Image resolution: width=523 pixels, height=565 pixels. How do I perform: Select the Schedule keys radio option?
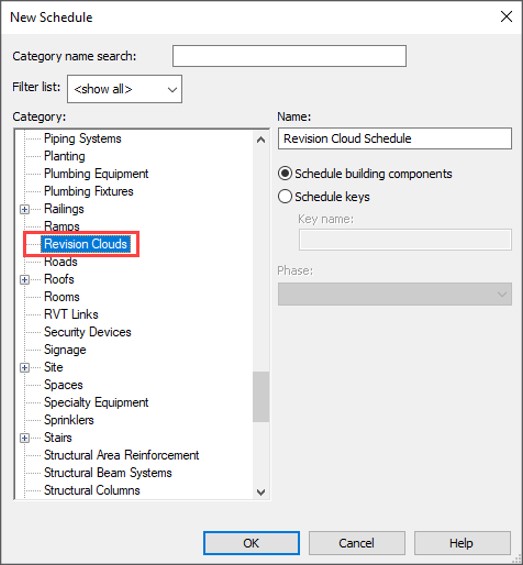pyautogui.click(x=285, y=197)
